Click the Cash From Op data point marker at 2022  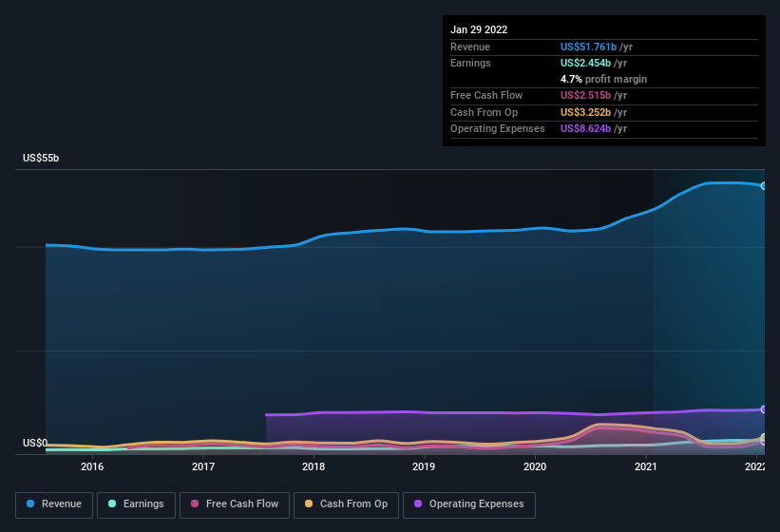pos(763,438)
